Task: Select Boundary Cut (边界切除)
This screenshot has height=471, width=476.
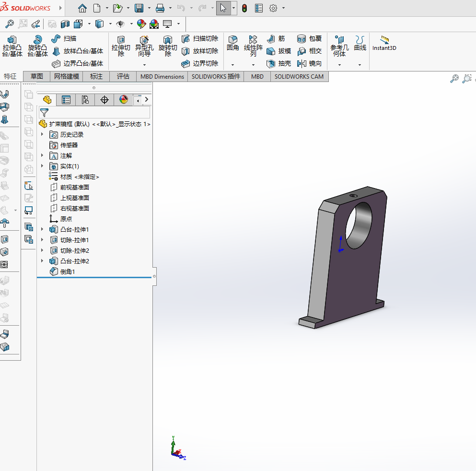Action: coord(200,63)
